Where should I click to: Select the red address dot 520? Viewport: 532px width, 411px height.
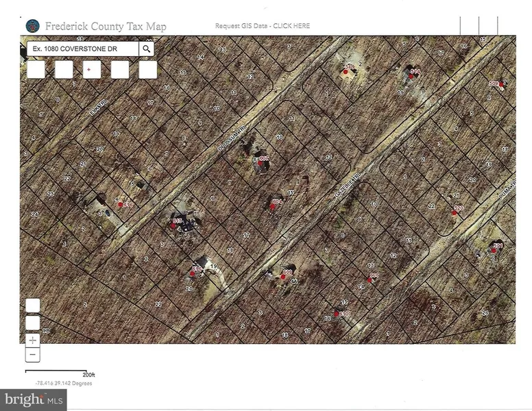tap(453, 212)
